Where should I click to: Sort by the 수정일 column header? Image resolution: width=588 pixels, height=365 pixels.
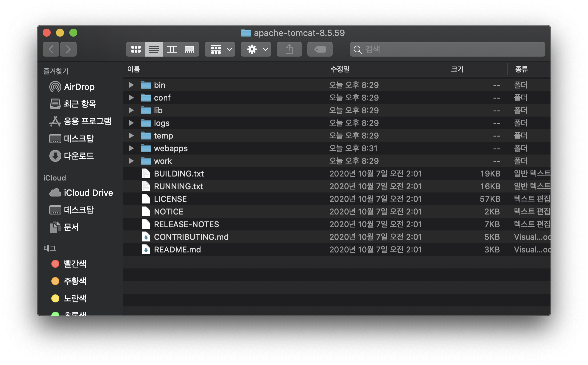point(383,69)
